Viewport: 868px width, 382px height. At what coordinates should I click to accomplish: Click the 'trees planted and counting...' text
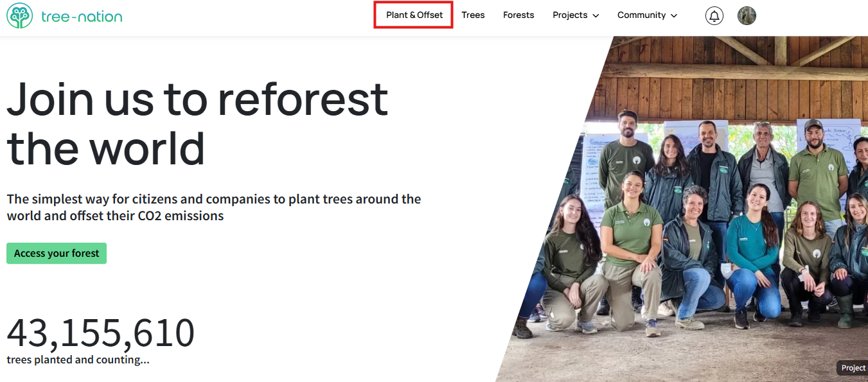(x=78, y=360)
